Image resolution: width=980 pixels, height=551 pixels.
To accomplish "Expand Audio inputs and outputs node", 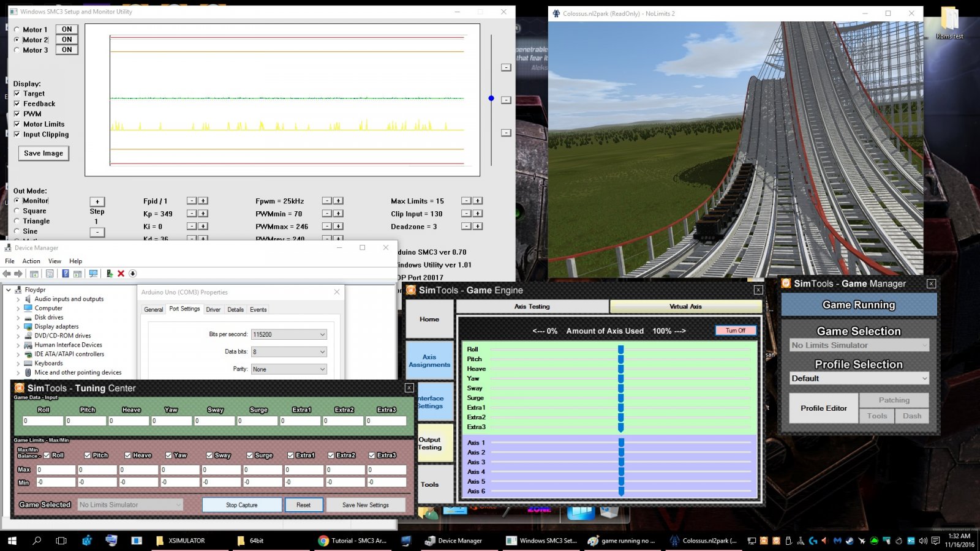I will [x=18, y=299].
